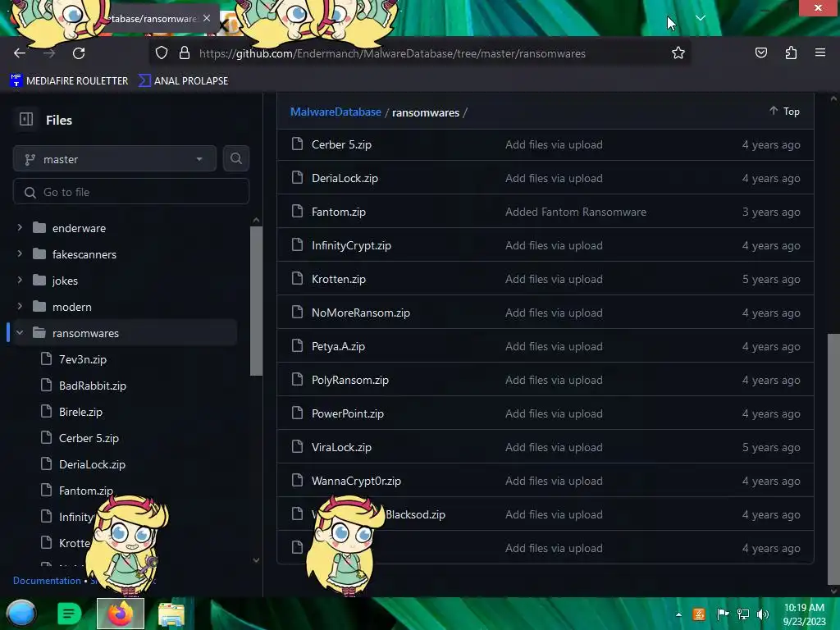Click the scroll-down arrow of file tree scrollbar
The width and height of the screenshot is (840, 630).
(256, 559)
